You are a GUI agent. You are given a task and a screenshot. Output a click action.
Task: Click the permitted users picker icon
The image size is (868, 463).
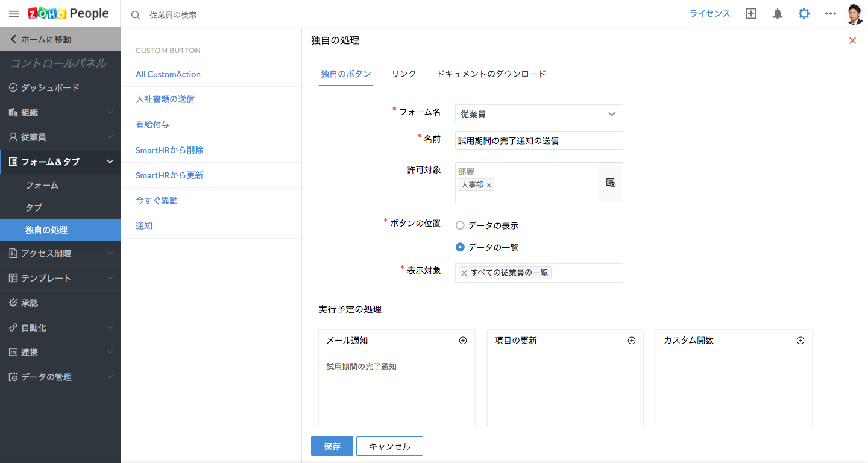tap(611, 183)
